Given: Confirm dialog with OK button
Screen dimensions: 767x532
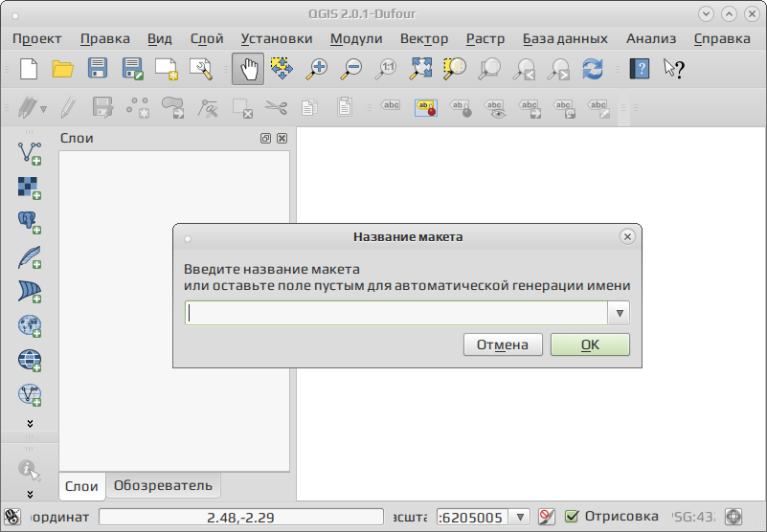Looking at the screenshot, I should pyautogui.click(x=590, y=344).
